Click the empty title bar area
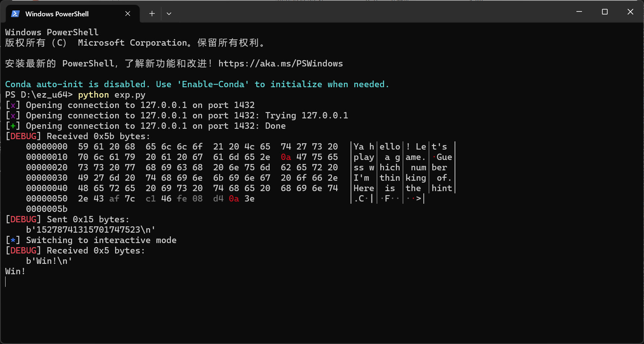644x344 pixels. (x=371, y=12)
